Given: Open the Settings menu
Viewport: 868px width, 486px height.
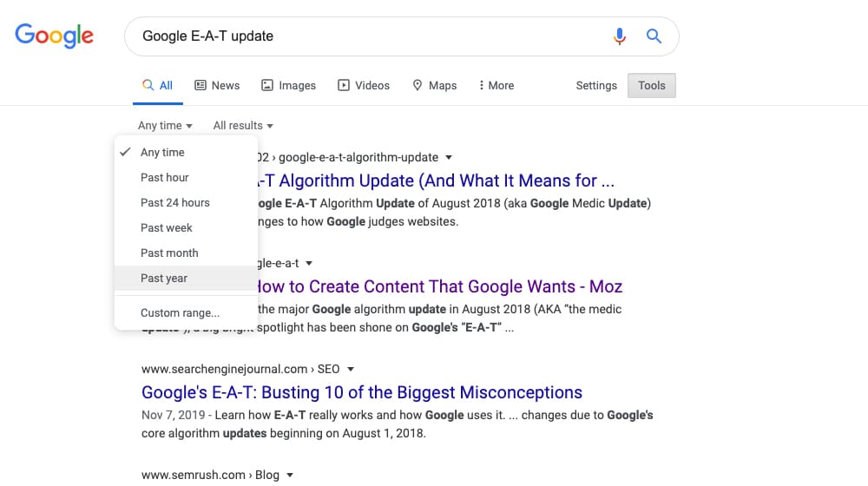Looking at the screenshot, I should [596, 85].
